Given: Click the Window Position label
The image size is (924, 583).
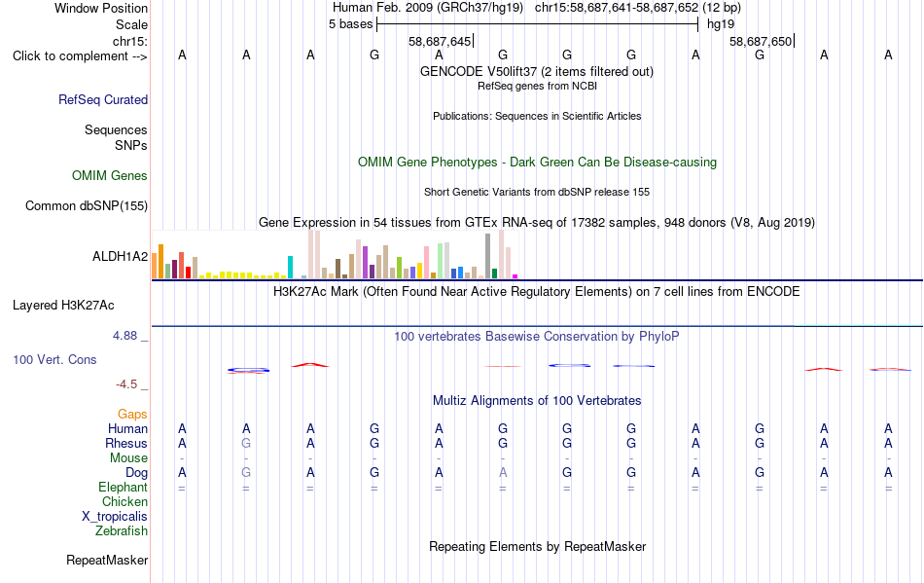Looking at the screenshot, I should [x=101, y=8].
